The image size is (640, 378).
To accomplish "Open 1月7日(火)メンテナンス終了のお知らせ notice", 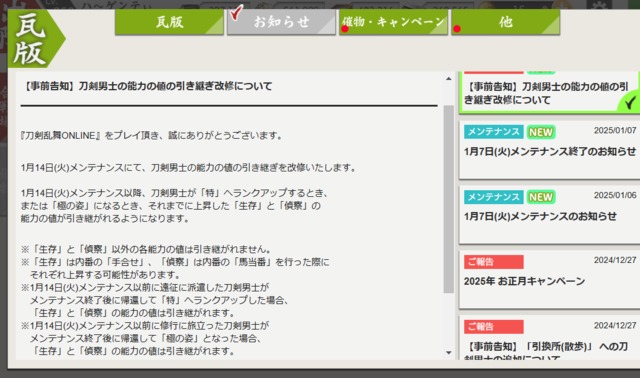I will point(549,150).
